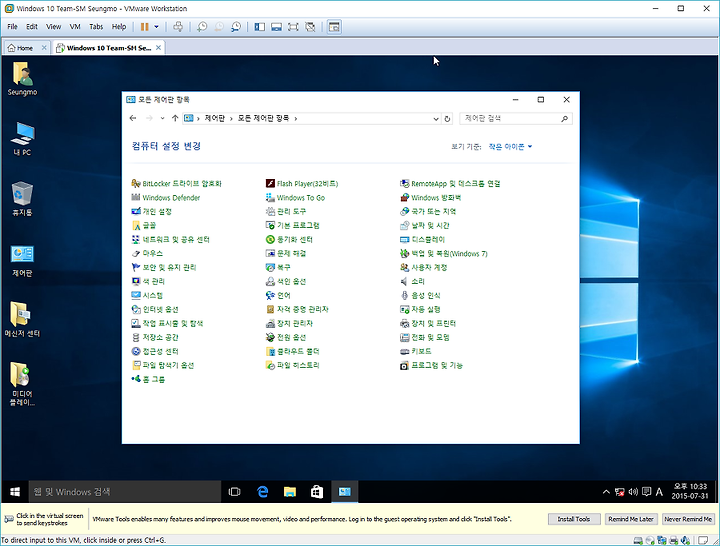The height and width of the screenshot is (546, 720).
Task: Change the 보기 기준 view dropdown (작은 아이콘)
Action: coord(510,146)
